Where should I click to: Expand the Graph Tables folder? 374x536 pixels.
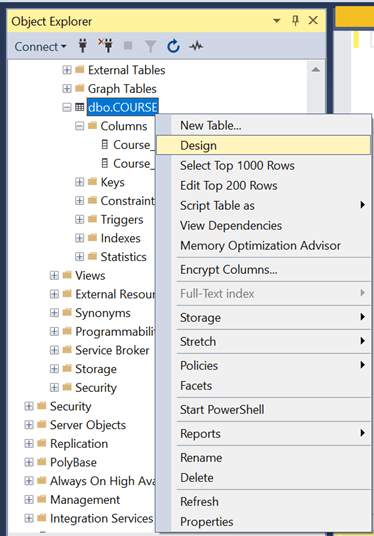point(67,89)
